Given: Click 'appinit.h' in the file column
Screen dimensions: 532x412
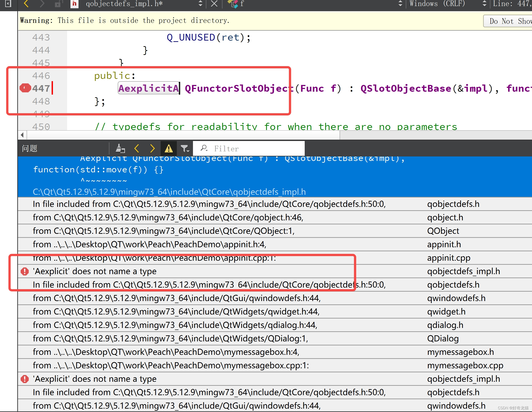Looking at the screenshot, I should [x=444, y=244].
